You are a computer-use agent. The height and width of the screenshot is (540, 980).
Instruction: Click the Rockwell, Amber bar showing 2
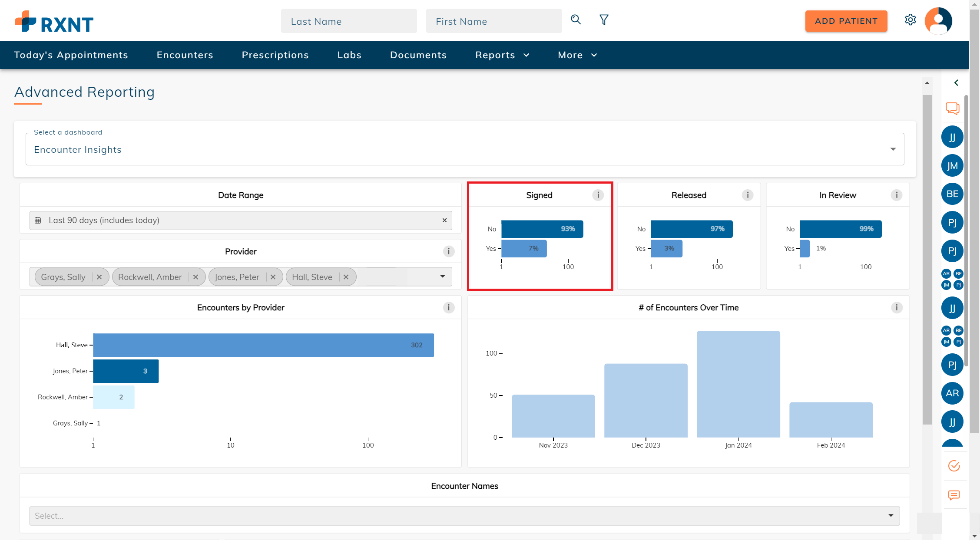114,397
